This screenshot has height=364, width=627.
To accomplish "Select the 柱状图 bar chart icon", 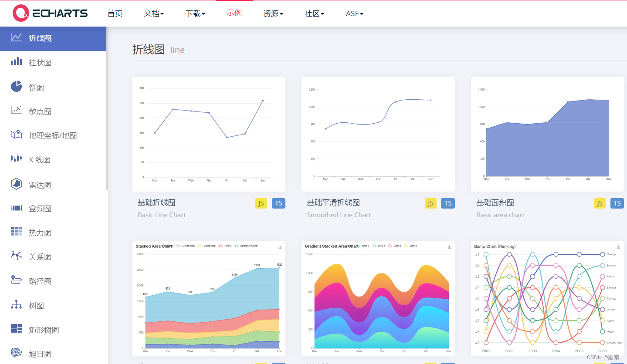I will click(16, 62).
